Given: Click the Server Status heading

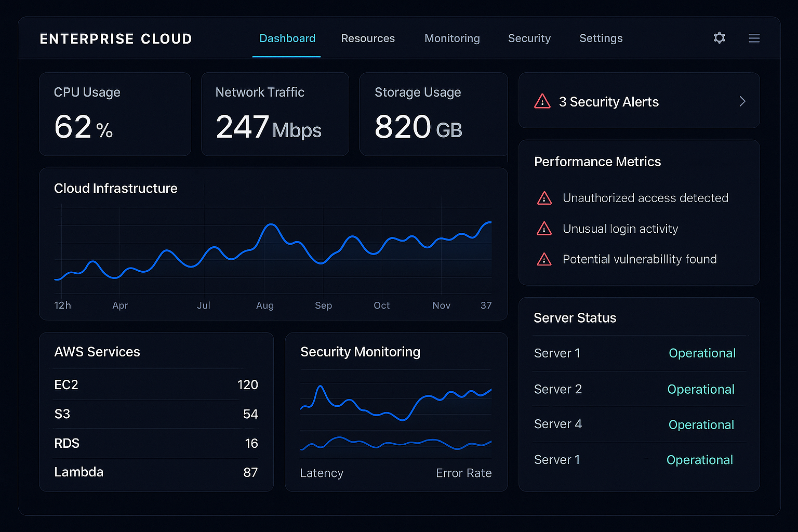Looking at the screenshot, I should pos(575,318).
